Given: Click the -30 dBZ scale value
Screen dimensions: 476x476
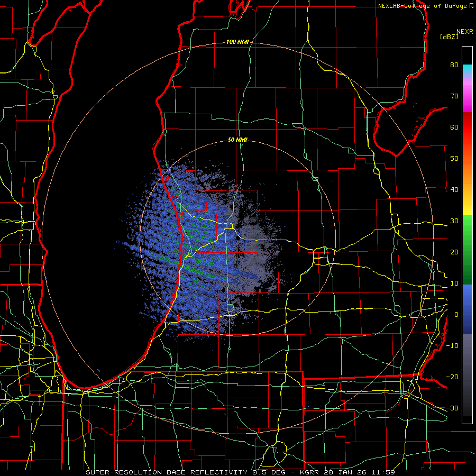Looking at the screenshot, I should pos(452,408).
